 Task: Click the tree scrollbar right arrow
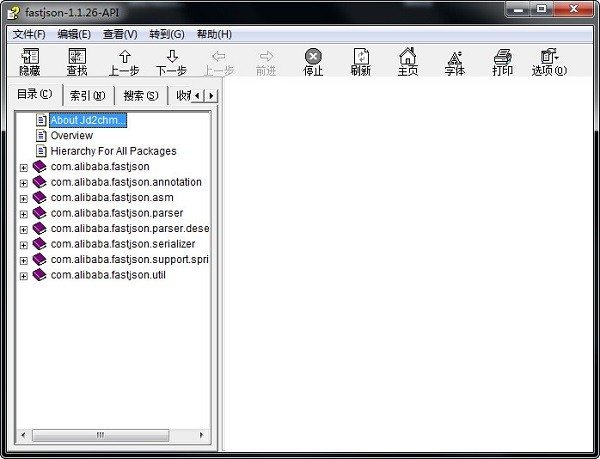202,435
